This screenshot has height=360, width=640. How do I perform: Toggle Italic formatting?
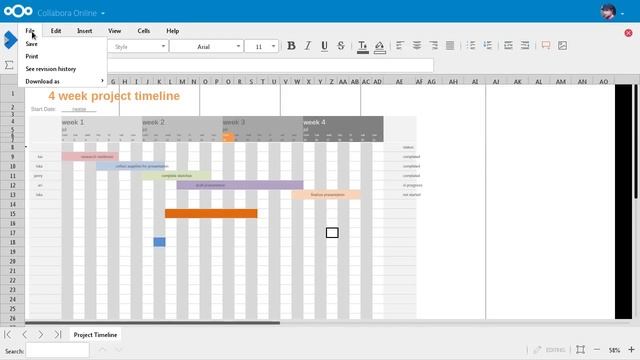(308, 46)
